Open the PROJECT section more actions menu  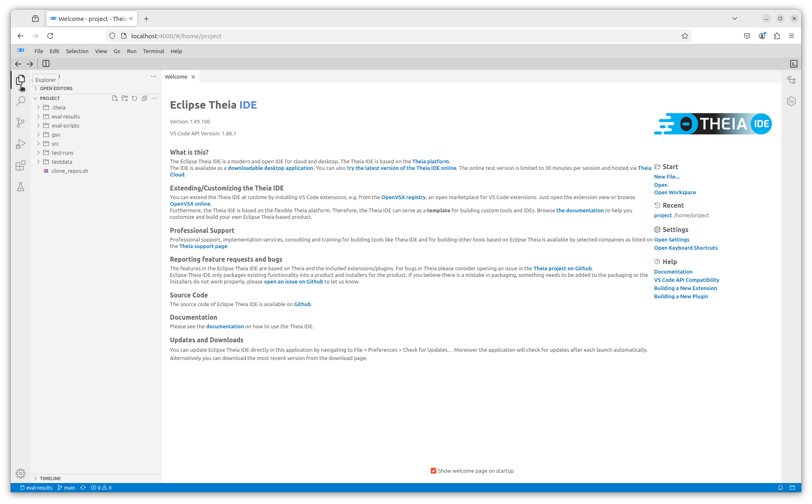click(154, 98)
